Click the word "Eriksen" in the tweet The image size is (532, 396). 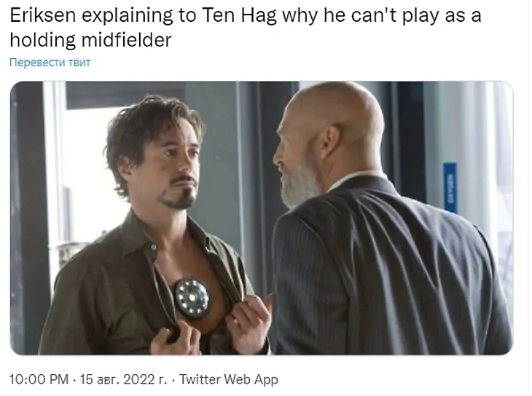click(x=43, y=15)
